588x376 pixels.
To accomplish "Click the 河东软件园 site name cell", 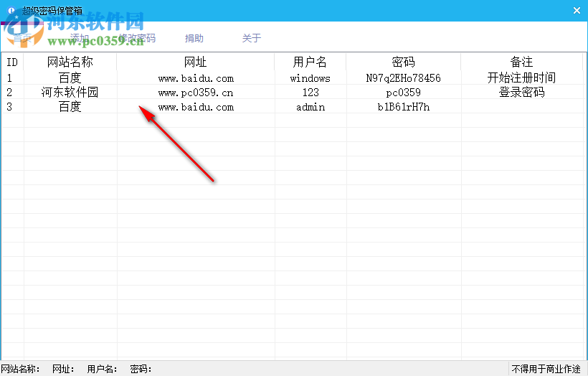I will point(70,93).
